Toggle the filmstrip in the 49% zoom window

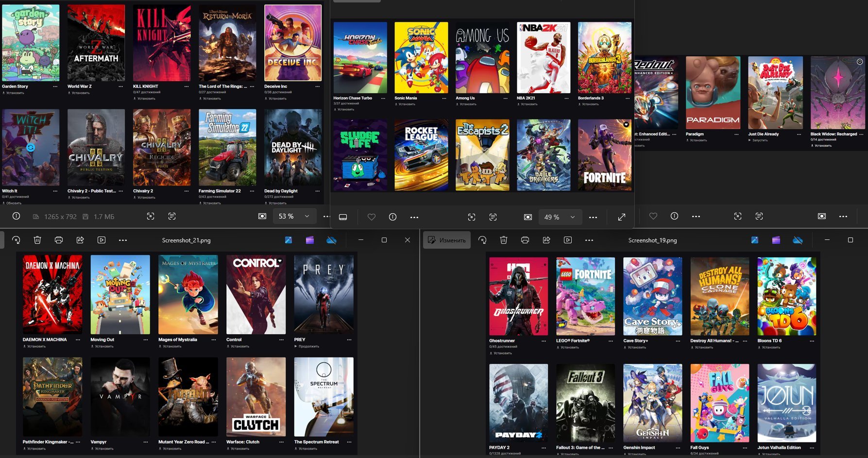[x=343, y=217]
